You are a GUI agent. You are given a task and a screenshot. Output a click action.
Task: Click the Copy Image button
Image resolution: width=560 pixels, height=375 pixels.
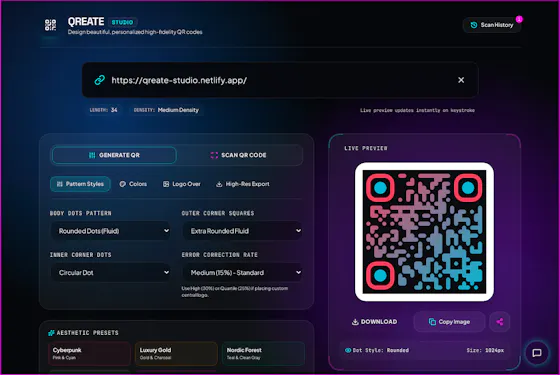click(449, 322)
